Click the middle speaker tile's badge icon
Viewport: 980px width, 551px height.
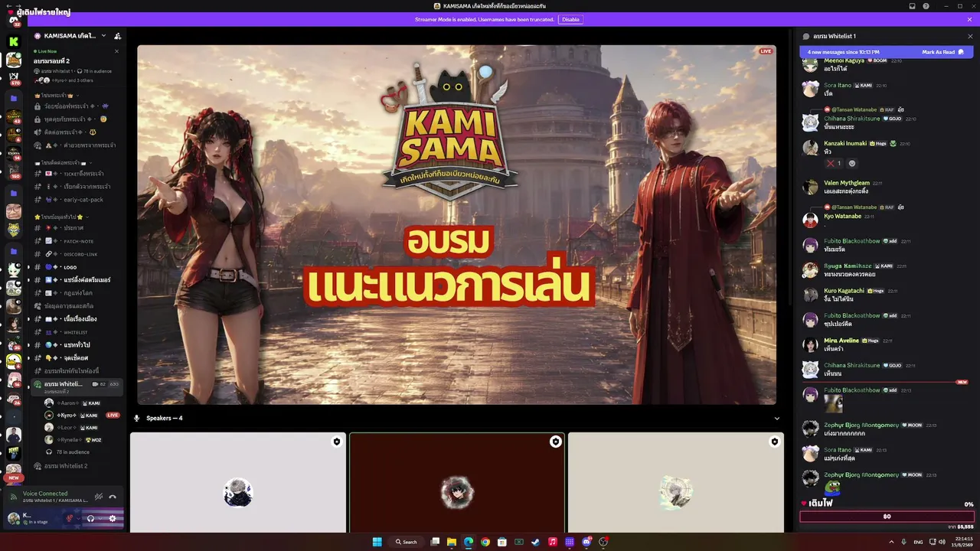555,442
